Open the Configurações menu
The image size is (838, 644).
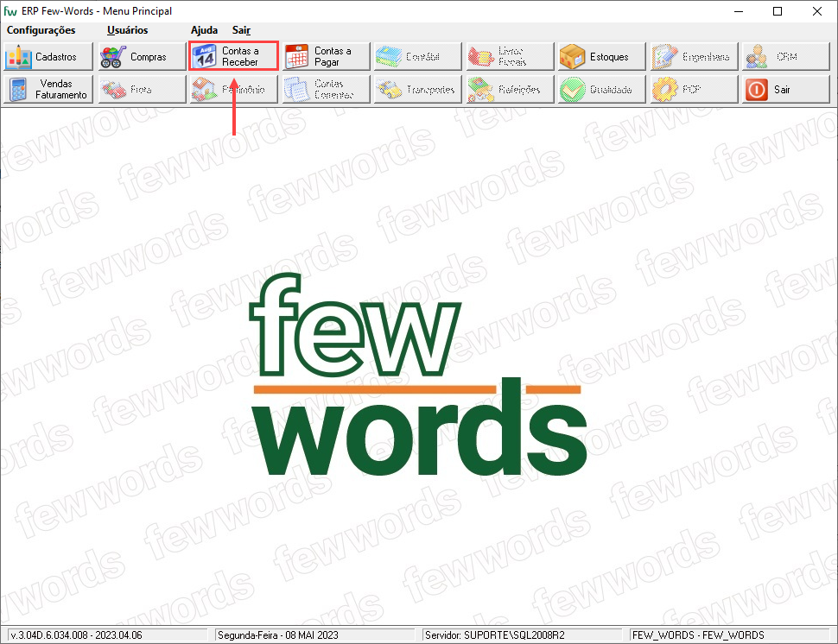[41, 30]
